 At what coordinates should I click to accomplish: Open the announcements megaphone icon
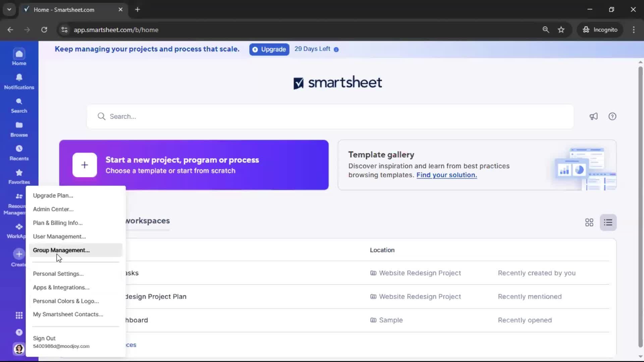coord(593,116)
